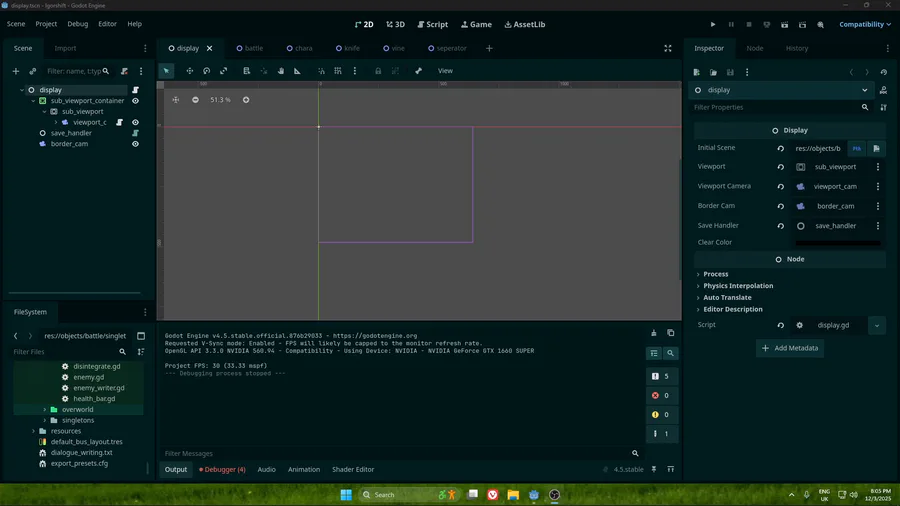Open the View menu in canvas toolbar
Screen dimensions: 900x506
[445, 71]
